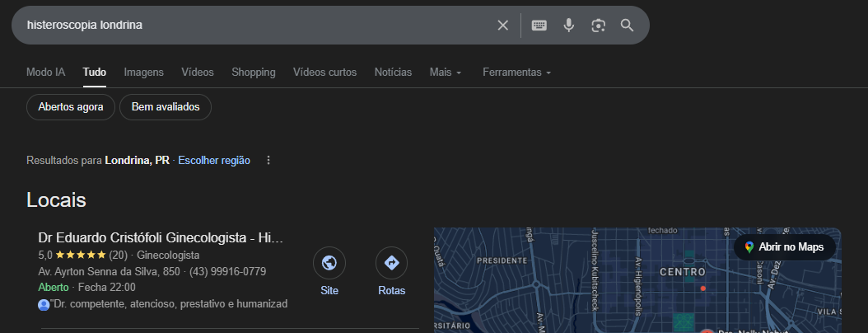This screenshot has height=333, width=868.
Task: Toggle the Abertos agora filter chip
Action: (x=71, y=107)
